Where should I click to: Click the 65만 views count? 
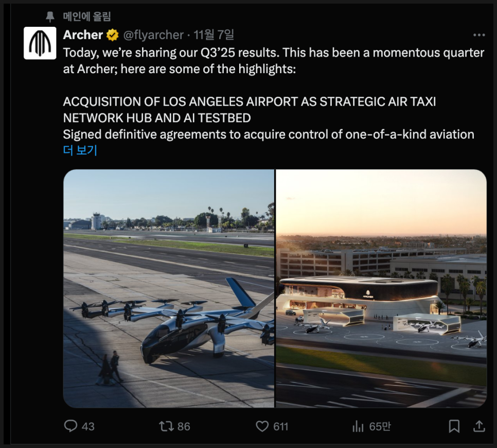point(380,426)
